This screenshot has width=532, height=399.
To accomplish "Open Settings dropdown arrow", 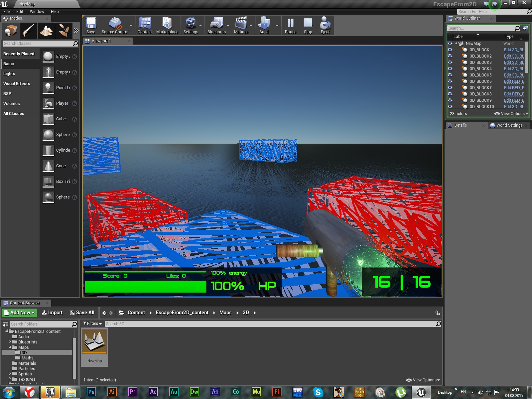I will (200, 26).
